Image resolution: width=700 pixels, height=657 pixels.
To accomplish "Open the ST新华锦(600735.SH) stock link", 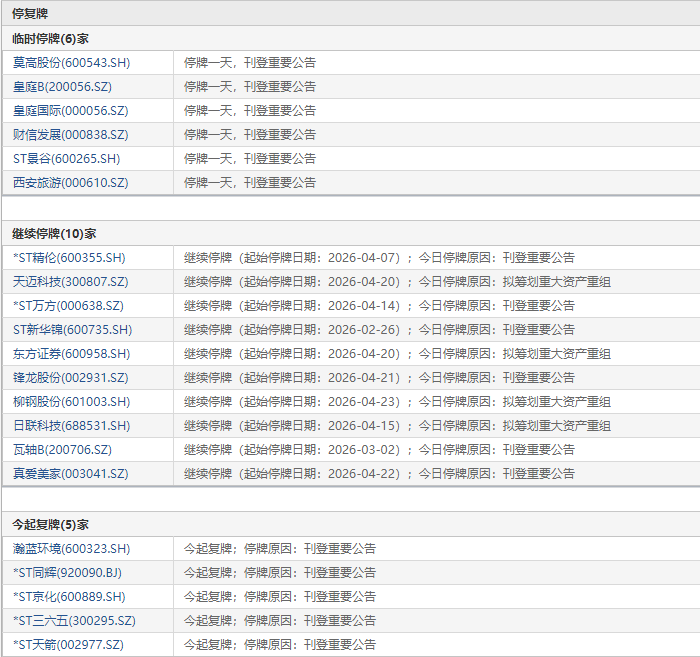I will coord(73,330).
